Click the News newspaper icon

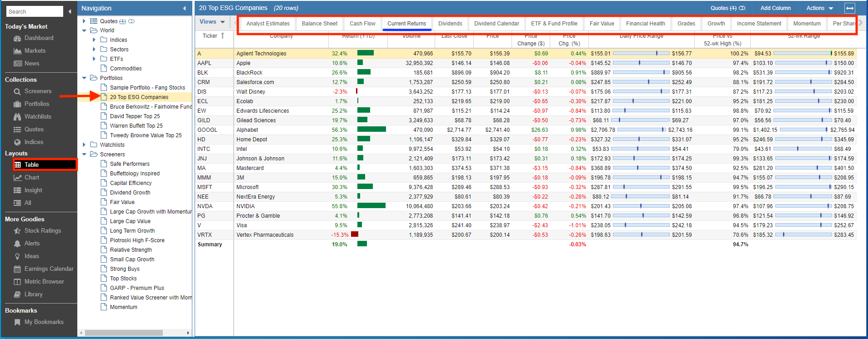17,64
